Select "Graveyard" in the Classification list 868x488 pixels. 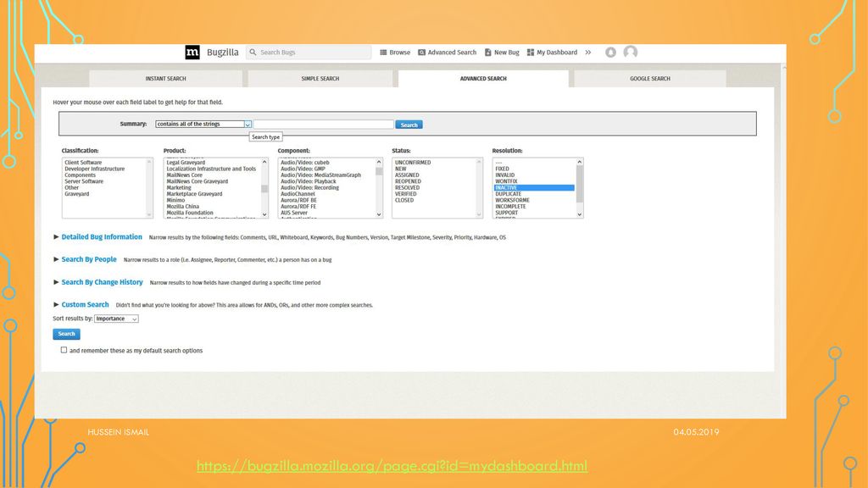(x=76, y=194)
